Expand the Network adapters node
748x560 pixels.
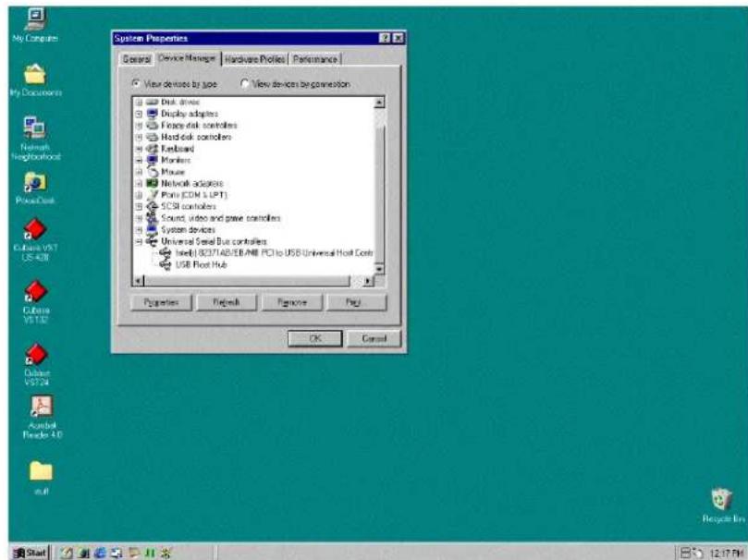pyautogui.click(x=139, y=184)
